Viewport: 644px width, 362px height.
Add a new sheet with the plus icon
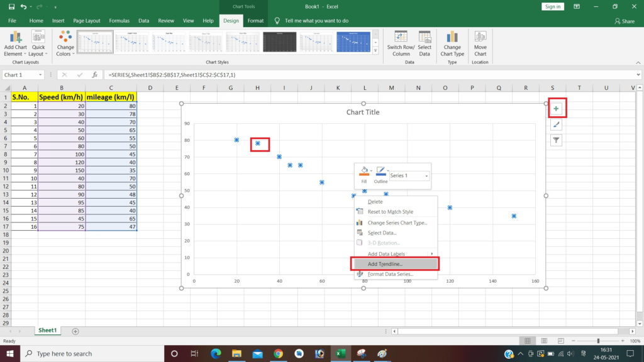pyautogui.click(x=75, y=331)
